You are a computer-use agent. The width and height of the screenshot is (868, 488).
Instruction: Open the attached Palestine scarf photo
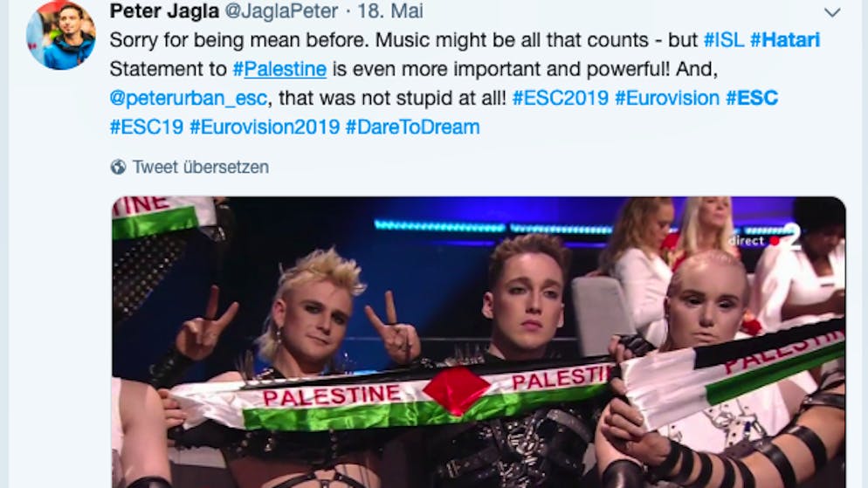479,342
